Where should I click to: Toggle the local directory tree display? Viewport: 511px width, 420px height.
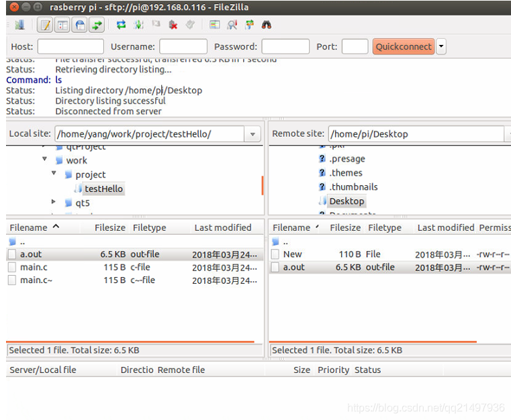click(62, 25)
